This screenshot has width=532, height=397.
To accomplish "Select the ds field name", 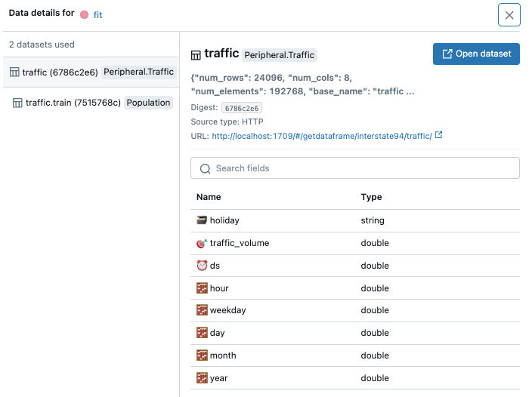I will click(x=215, y=266).
